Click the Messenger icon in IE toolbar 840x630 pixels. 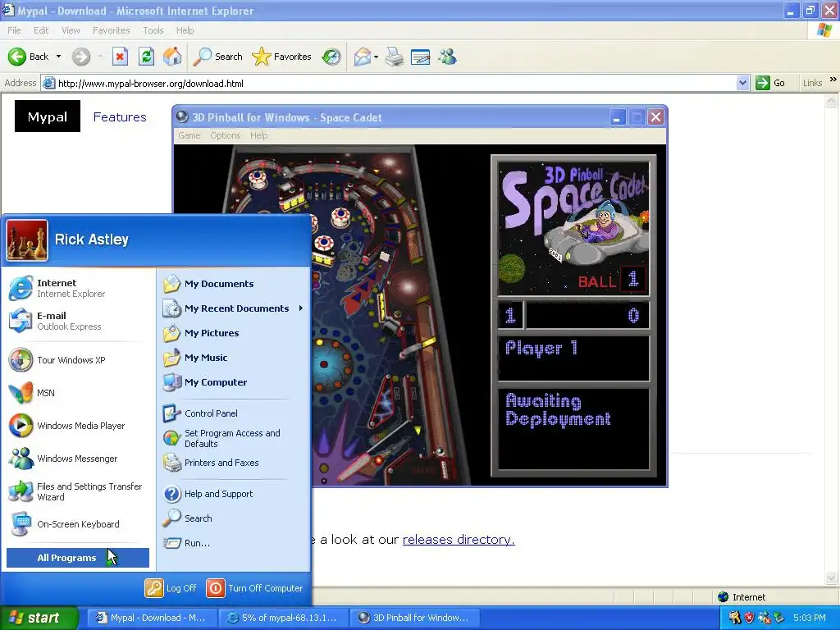pyautogui.click(x=447, y=57)
